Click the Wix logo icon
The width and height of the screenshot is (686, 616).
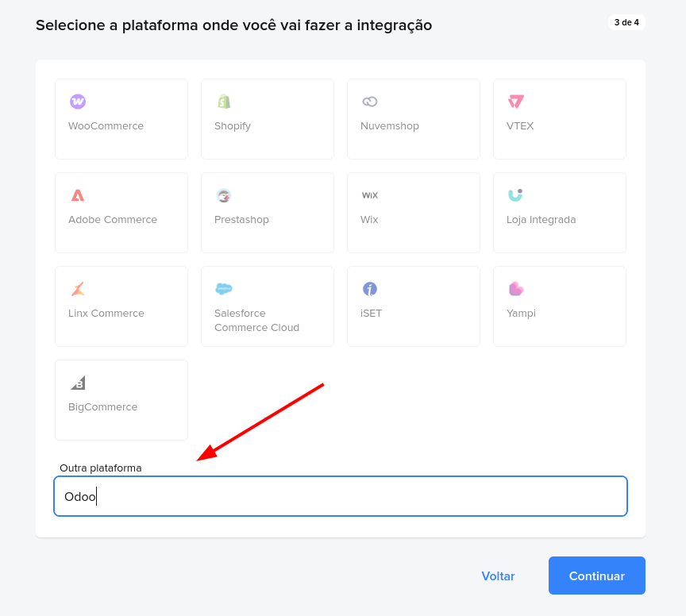coord(370,195)
